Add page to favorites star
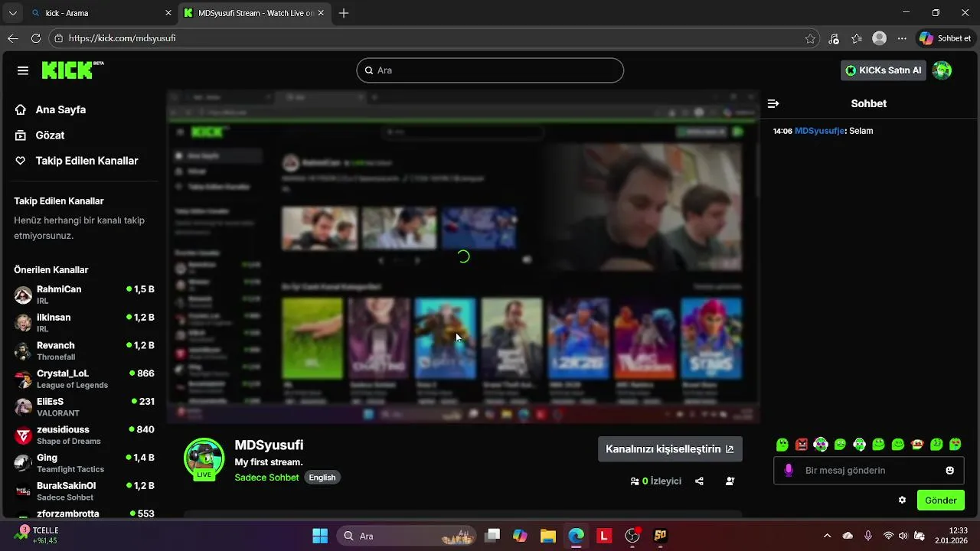The height and width of the screenshot is (551, 980). pyautogui.click(x=810, y=38)
